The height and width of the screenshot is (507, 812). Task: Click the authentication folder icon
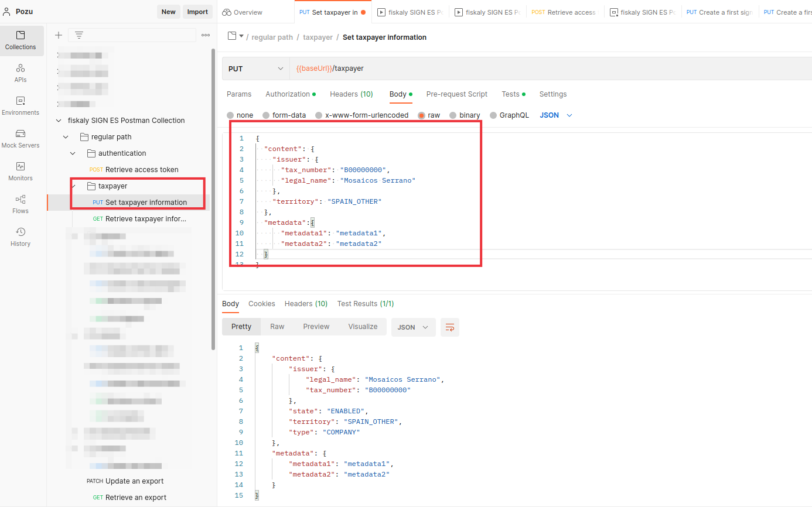(91, 153)
